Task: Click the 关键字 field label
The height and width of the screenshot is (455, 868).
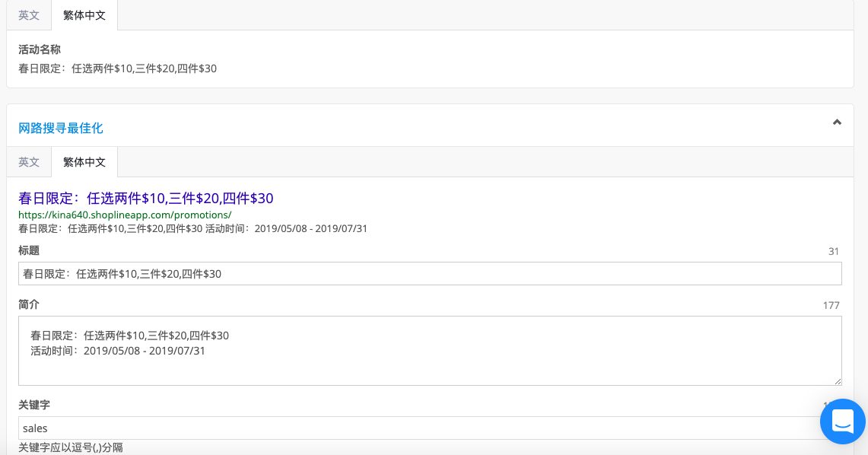Action: [x=33, y=406]
